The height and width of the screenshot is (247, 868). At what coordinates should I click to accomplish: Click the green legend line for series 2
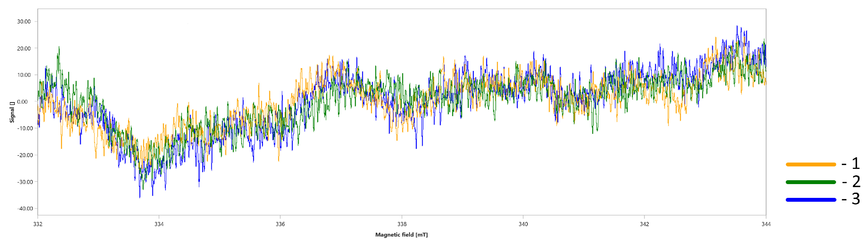[x=811, y=182]
